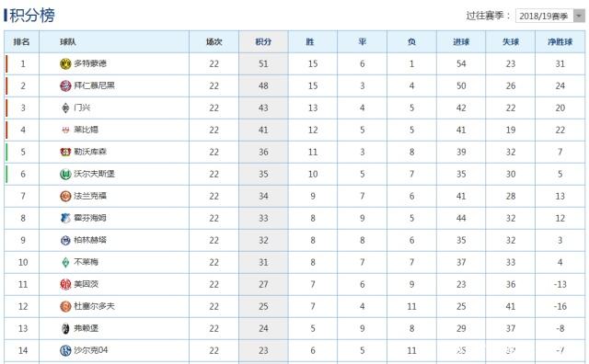This screenshot has height=364, width=589.
Task: Click the Eintracht Frankfurt crest icon
Action: pyautogui.click(x=65, y=197)
